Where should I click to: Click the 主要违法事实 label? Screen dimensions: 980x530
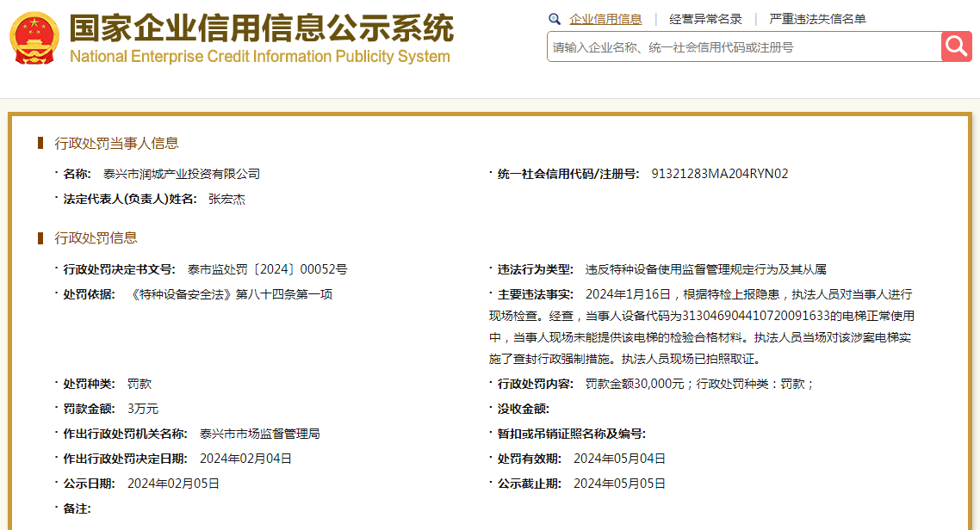pyautogui.click(x=536, y=294)
